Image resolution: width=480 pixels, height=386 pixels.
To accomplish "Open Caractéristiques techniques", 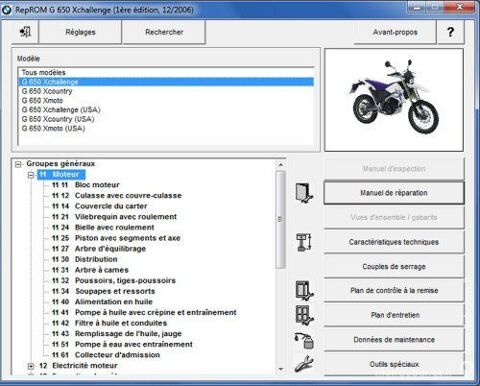I will coord(394,242).
